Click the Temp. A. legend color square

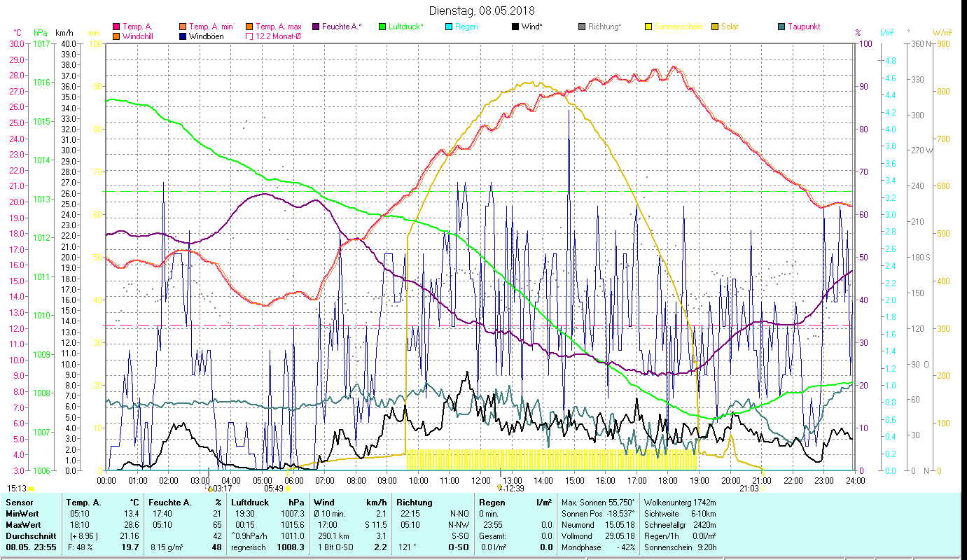pyautogui.click(x=116, y=27)
